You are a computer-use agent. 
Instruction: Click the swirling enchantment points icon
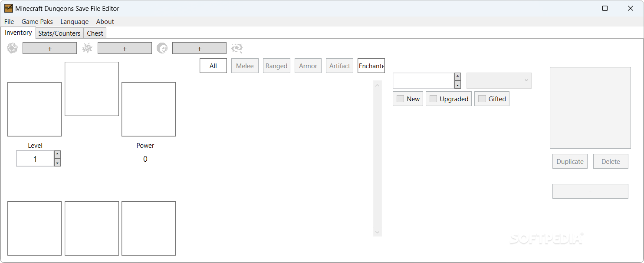[x=237, y=48]
